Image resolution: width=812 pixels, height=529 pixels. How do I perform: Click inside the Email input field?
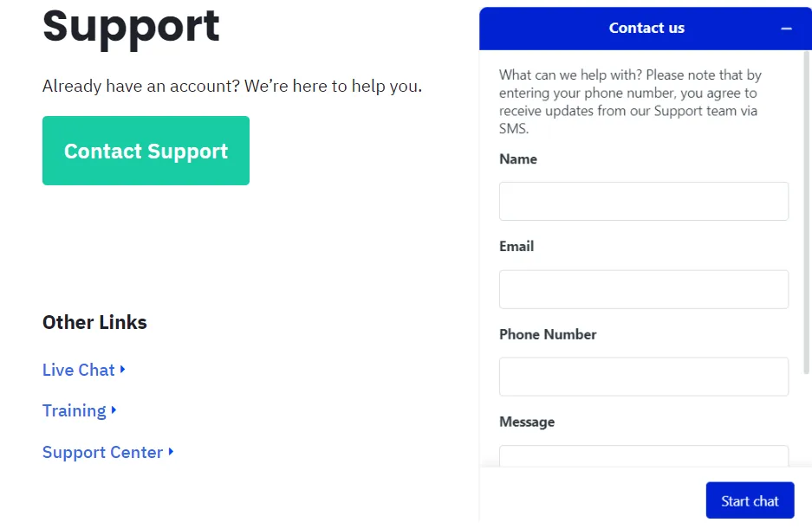(x=643, y=289)
